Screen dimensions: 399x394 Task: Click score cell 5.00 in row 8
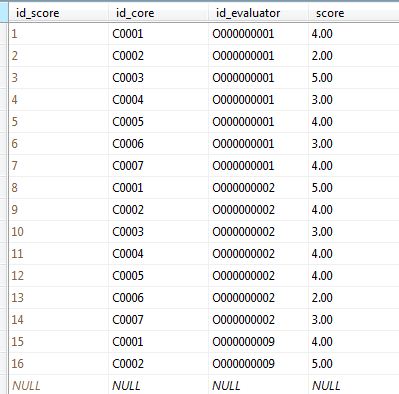pos(354,188)
